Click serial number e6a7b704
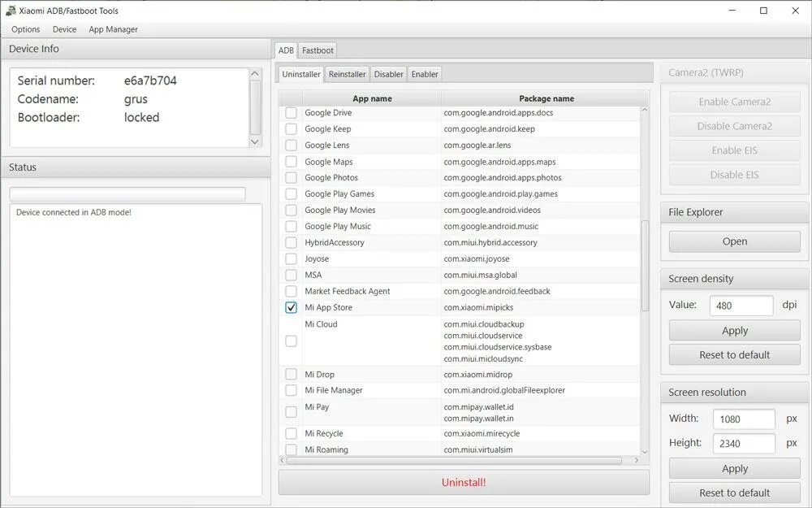The height and width of the screenshot is (508, 812). (150, 80)
